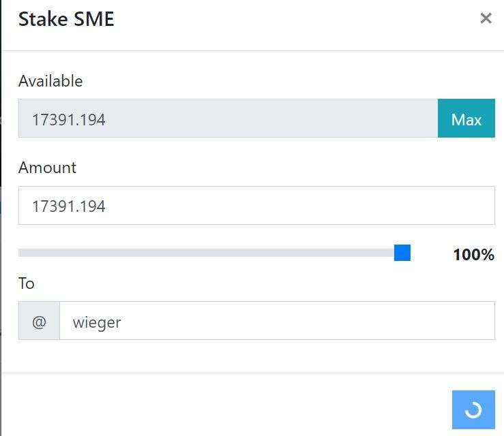Set stake to maximum with Max
This screenshot has width=504, height=436.
(x=466, y=119)
